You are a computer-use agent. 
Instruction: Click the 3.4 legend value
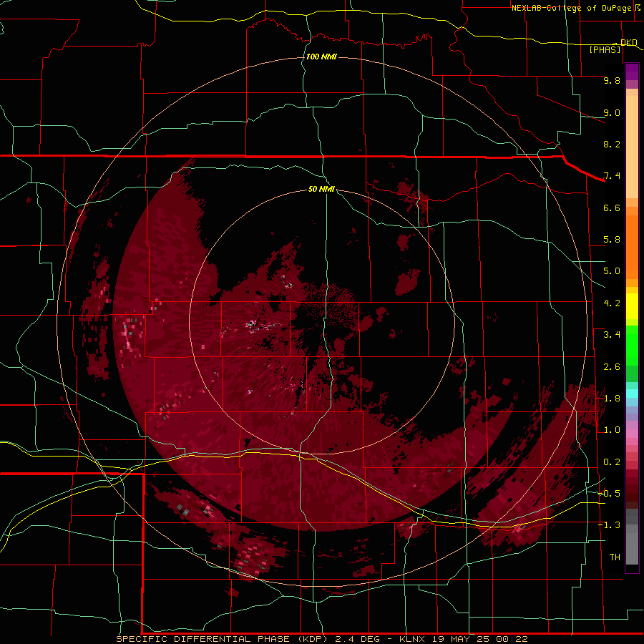tap(612, 335)
